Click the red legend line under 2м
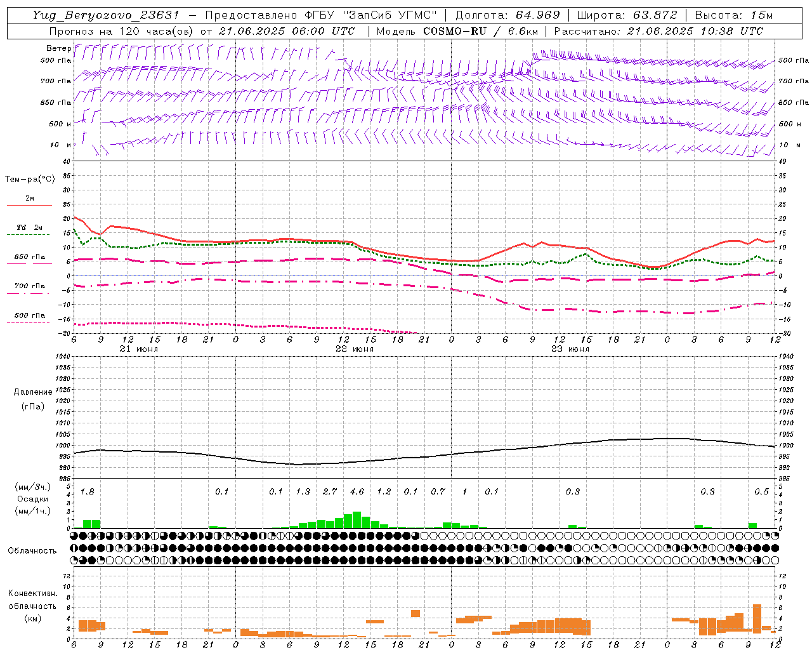Viewport: 812px width, 650px height. (29, 206)
